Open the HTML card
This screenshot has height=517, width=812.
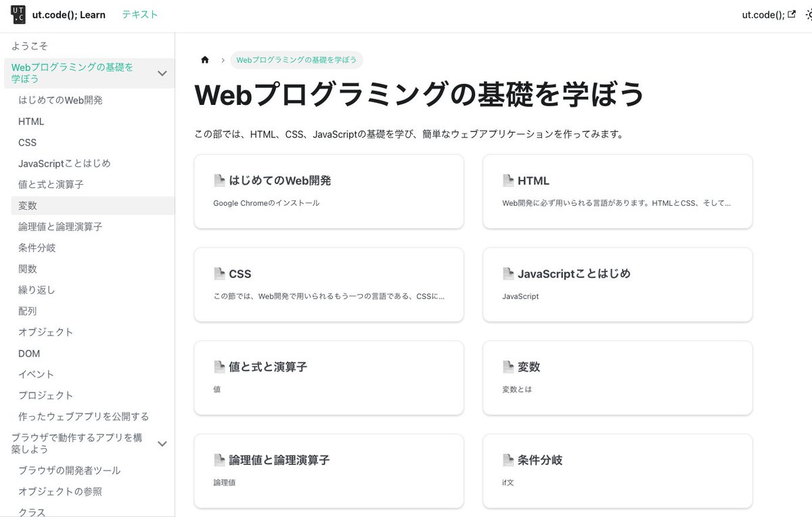(617, 192)
